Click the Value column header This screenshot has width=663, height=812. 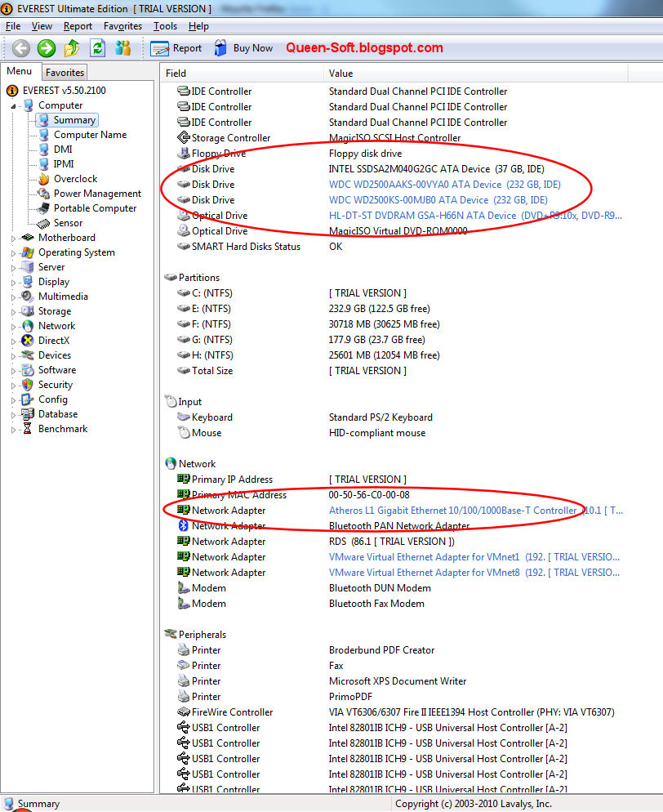[475, 74]
